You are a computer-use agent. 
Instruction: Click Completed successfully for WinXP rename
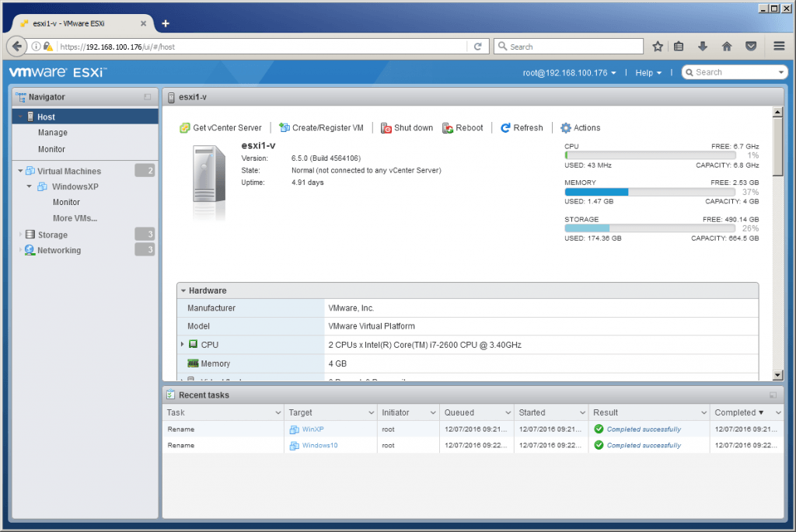point(644,429)
